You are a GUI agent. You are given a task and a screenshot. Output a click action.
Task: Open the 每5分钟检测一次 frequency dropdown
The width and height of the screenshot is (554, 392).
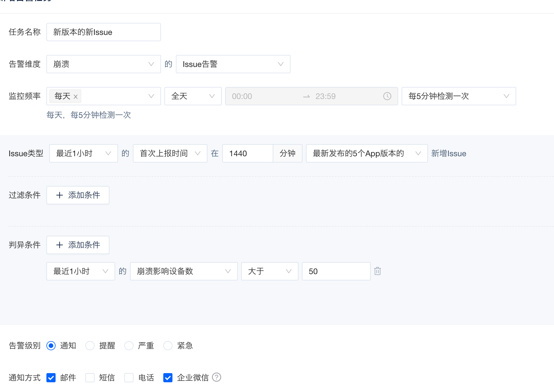(x=458, y=96)
